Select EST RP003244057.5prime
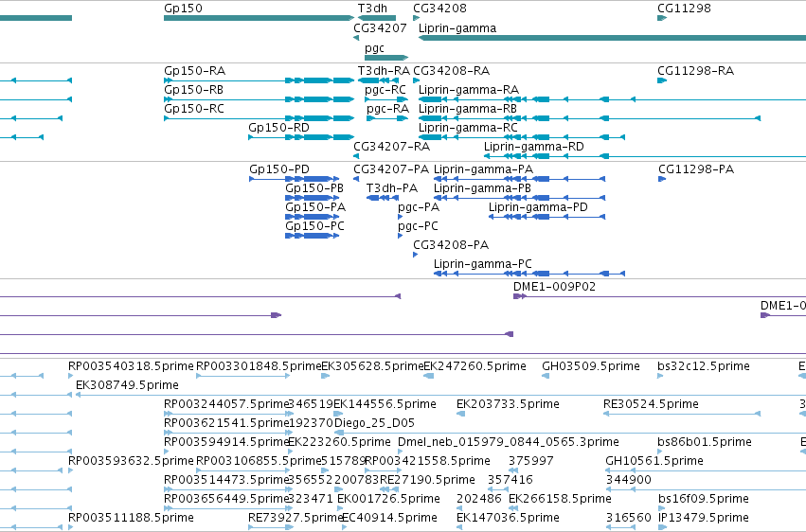 228,414
